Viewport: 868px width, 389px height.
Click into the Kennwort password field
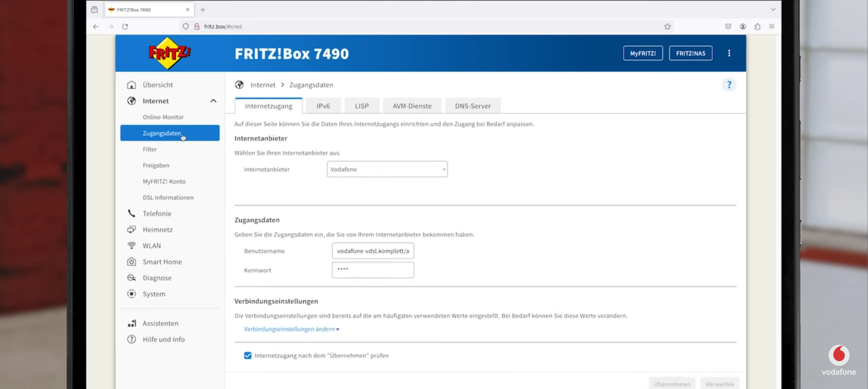coord(373,270)
